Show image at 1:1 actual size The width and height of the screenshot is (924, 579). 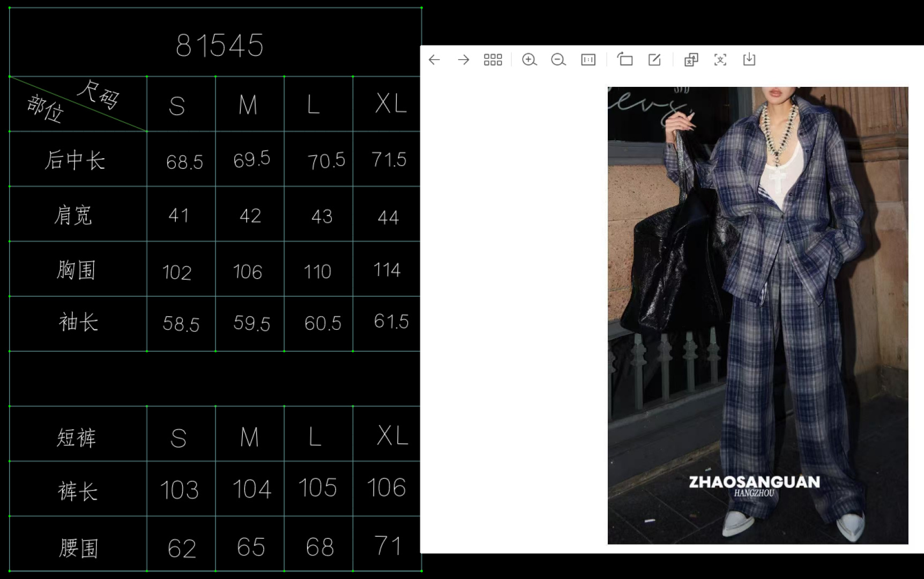point(588,60)
